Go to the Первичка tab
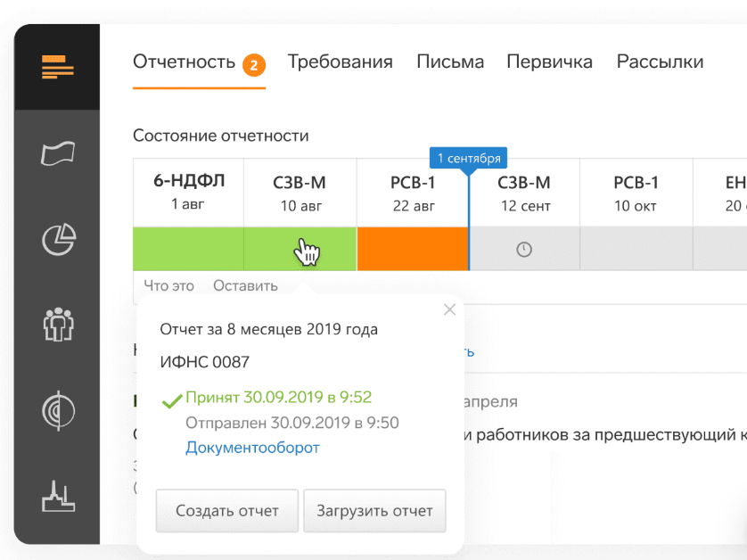The height and width of the screenshot is (560, 747). [549, 62]
